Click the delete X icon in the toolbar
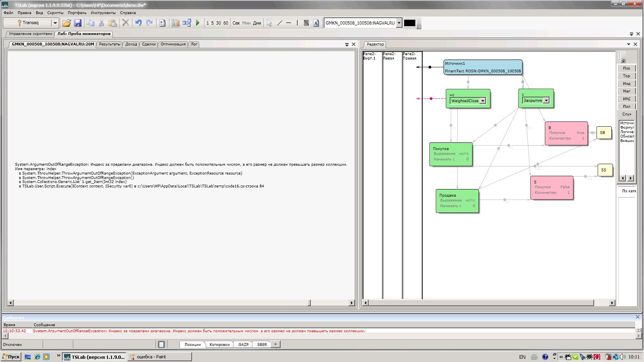 coord(126,23)
